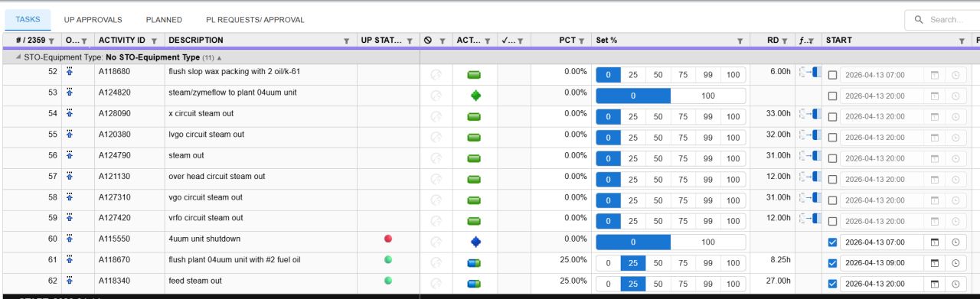
Task: Click in-progress task bar icon for A118670
Action: pyautogui.click(x=474, y=263)
